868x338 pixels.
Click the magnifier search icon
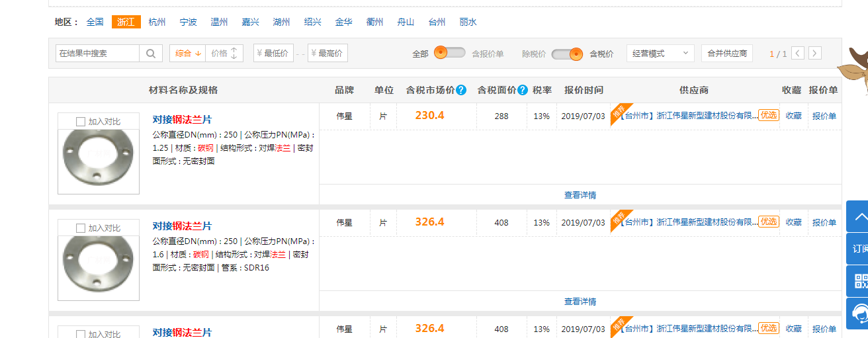point(150,54)
